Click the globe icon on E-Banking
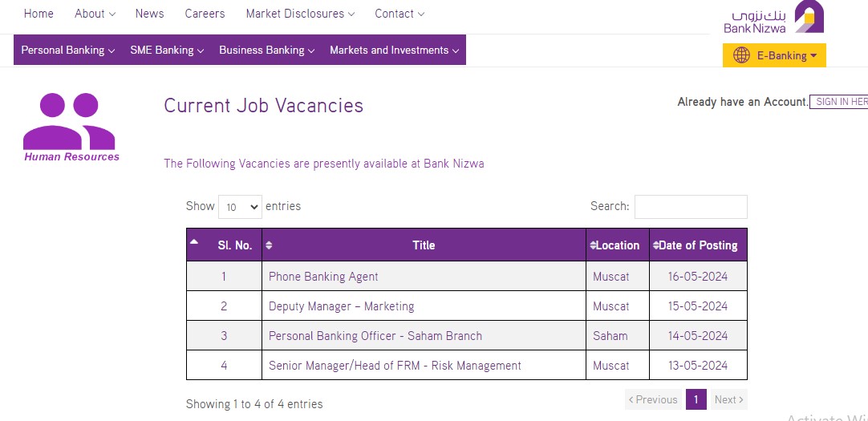Viewport: 868px width, 421px height. 741,55
